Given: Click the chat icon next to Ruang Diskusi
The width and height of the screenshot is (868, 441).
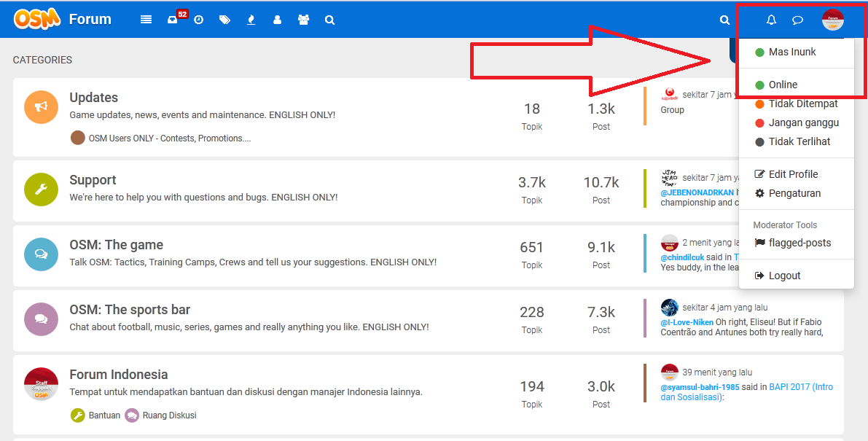Looking at the screenshot, I should coord(132,415).
